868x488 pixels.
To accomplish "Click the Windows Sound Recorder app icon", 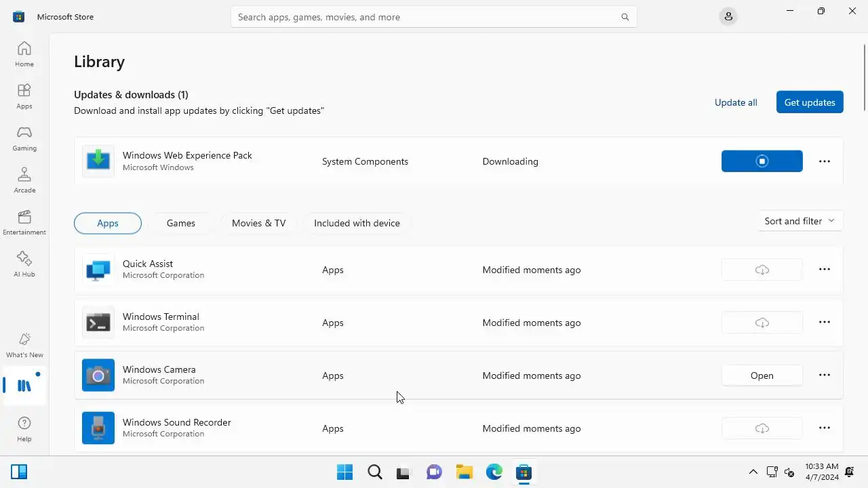I will click(x=98, y=428).
